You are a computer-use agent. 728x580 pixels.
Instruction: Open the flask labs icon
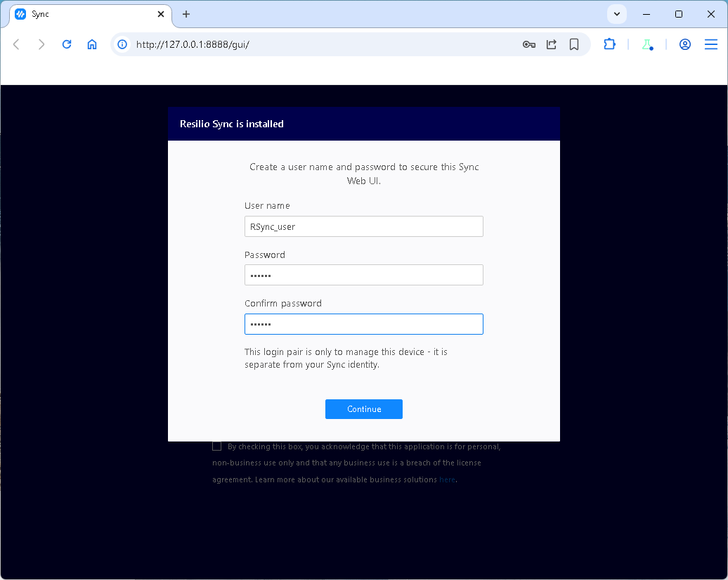(x=647, y=44)
